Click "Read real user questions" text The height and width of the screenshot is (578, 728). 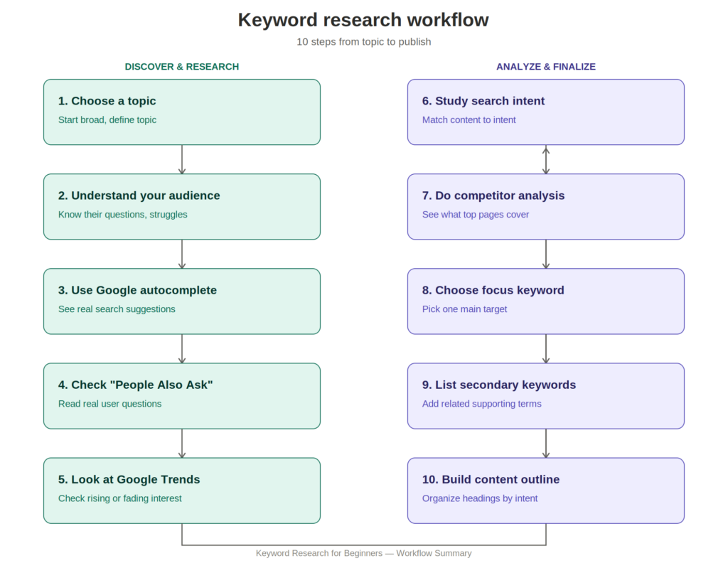pyautogui.click(x=109, y=404)
